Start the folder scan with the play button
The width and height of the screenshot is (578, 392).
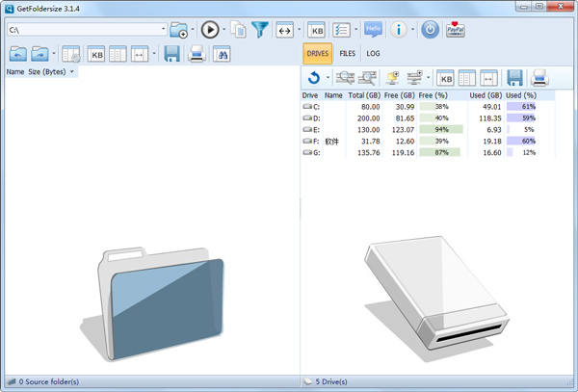[x=209, y=29]
